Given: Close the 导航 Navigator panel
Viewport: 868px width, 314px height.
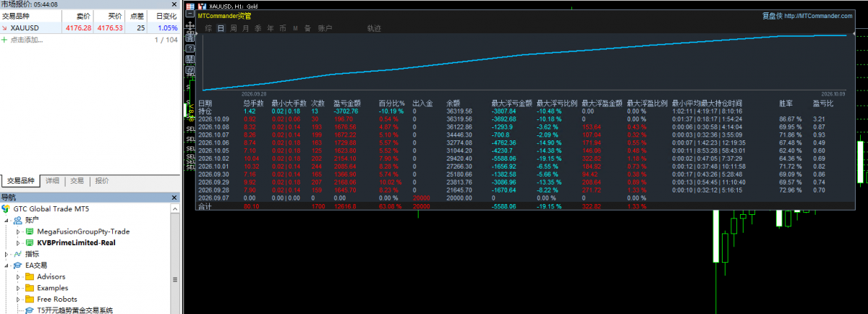Looking at the screenshot, I should (x=175, y=197).
